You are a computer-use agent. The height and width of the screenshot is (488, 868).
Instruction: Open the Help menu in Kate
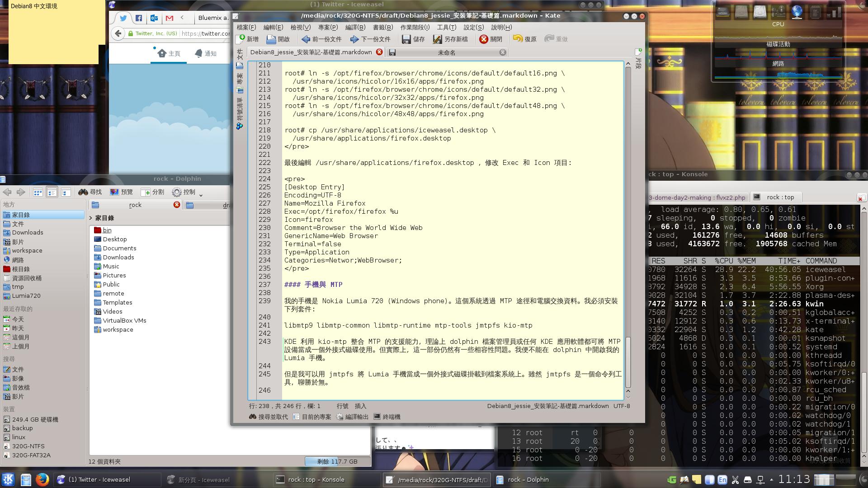tap(501, 27)
